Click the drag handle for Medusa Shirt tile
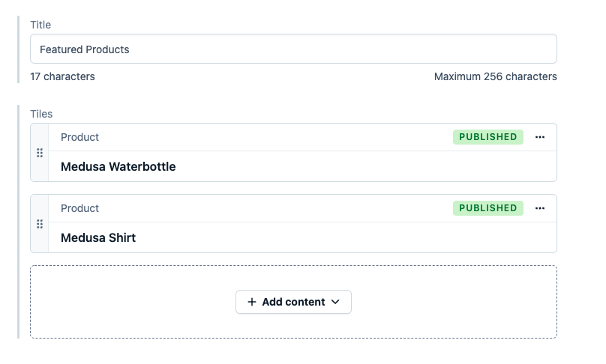The width and height of the screenshot is (606, 364). click(40, 224)
